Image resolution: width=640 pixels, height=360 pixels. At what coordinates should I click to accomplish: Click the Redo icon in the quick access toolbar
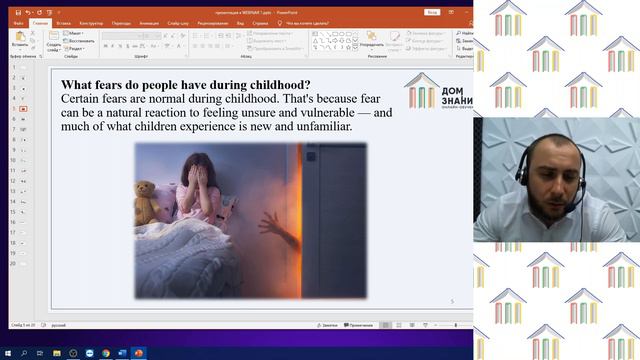(39, 13)
